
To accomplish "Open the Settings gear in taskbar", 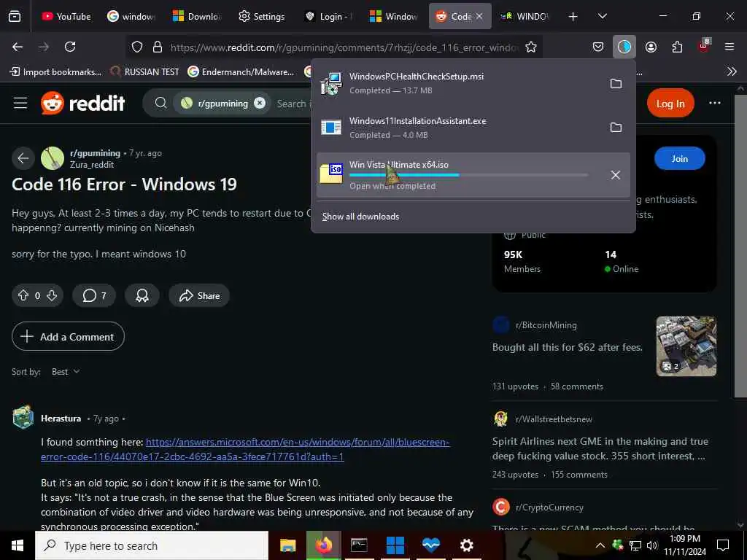I will tap(466, 545).
